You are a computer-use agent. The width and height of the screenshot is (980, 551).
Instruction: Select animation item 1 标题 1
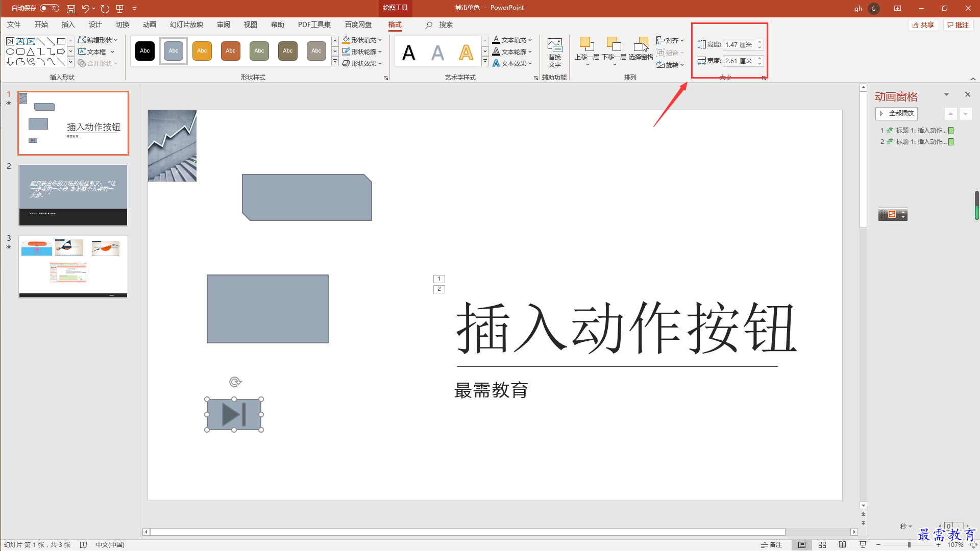[917, 131]
